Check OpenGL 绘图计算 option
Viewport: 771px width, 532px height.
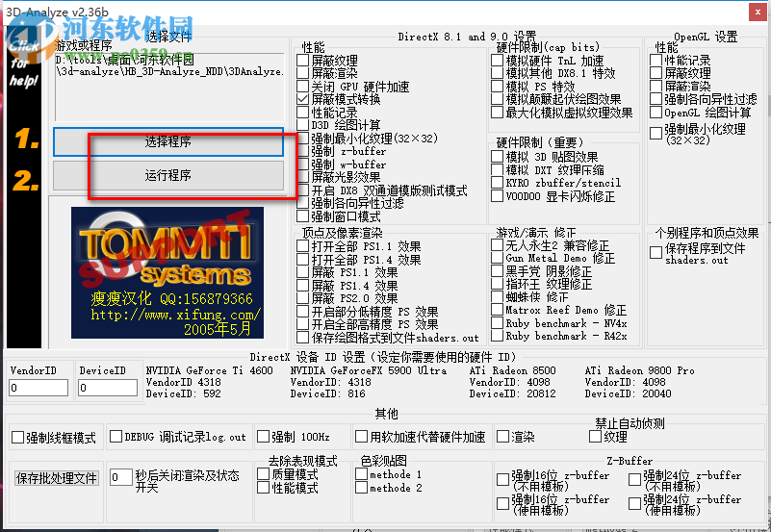click(x=655, y=112)
